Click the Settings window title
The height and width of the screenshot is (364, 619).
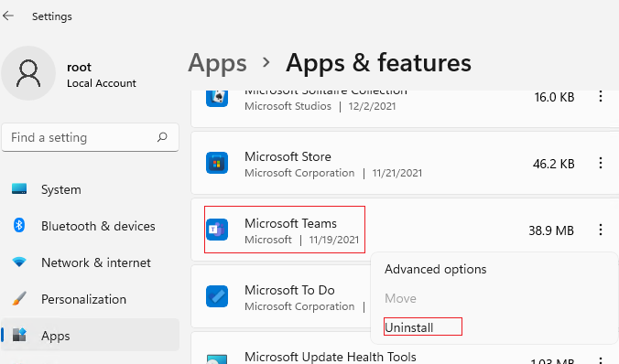[52, 16]
